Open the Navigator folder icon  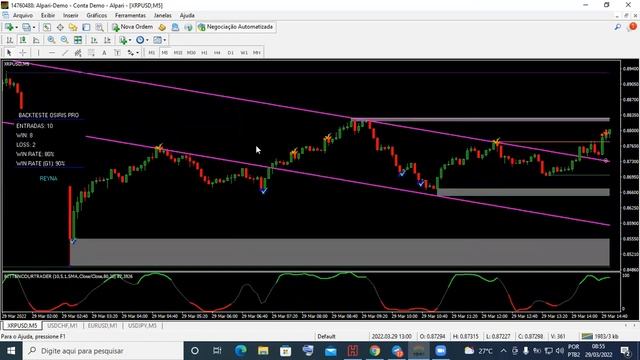(73, 27)
